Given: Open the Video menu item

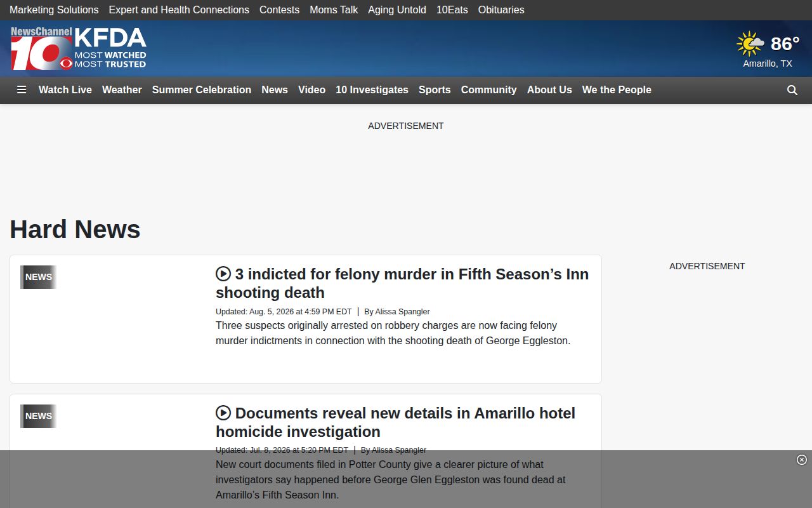Looking at the screenshot, I should [x=311, y=90].
